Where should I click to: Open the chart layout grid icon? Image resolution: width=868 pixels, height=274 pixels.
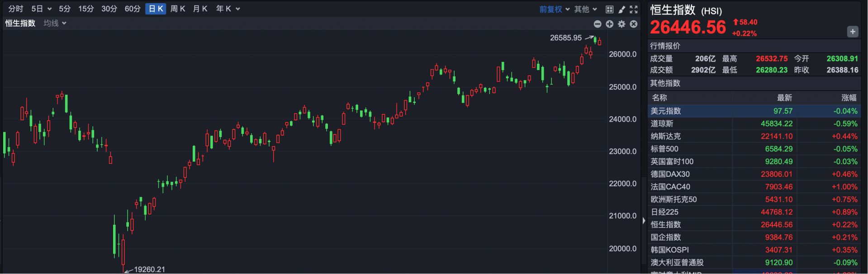pos(609,9)
